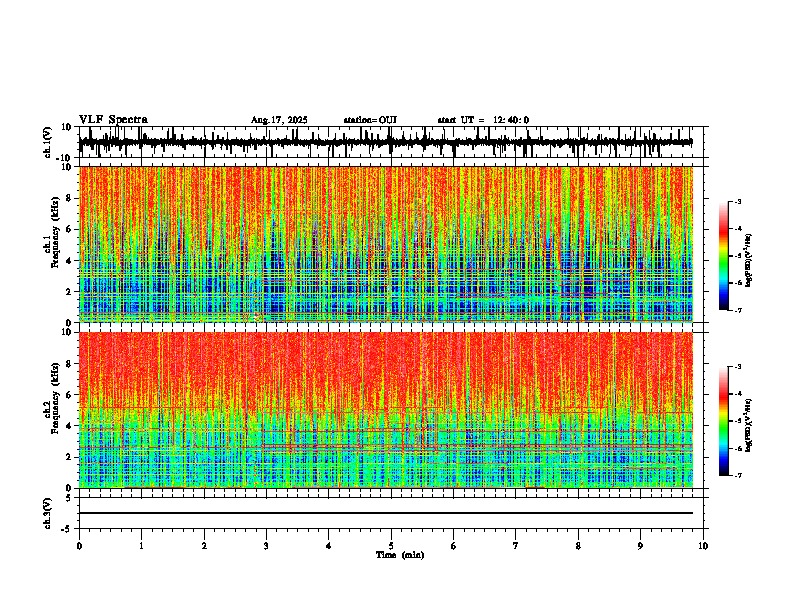Click time axis tick label "3"
Image resolution: width=792 pixels, height=612 pixels.
click(266, 546)
